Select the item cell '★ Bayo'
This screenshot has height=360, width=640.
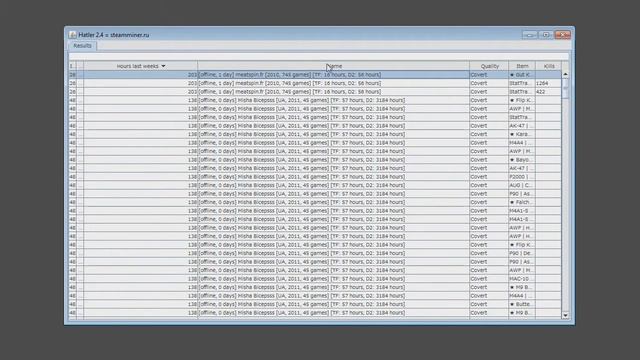(522, 160)
